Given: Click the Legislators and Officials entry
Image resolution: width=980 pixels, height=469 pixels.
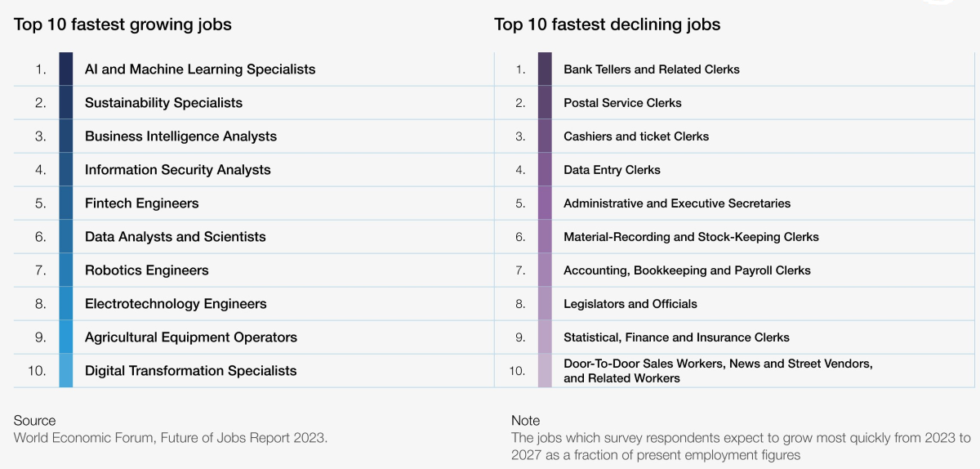Looking at the screenshot, I should pyautogui.click(x=630, y=304).
